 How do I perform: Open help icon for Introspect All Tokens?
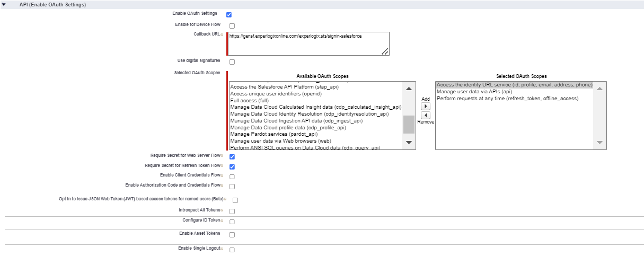222,210
